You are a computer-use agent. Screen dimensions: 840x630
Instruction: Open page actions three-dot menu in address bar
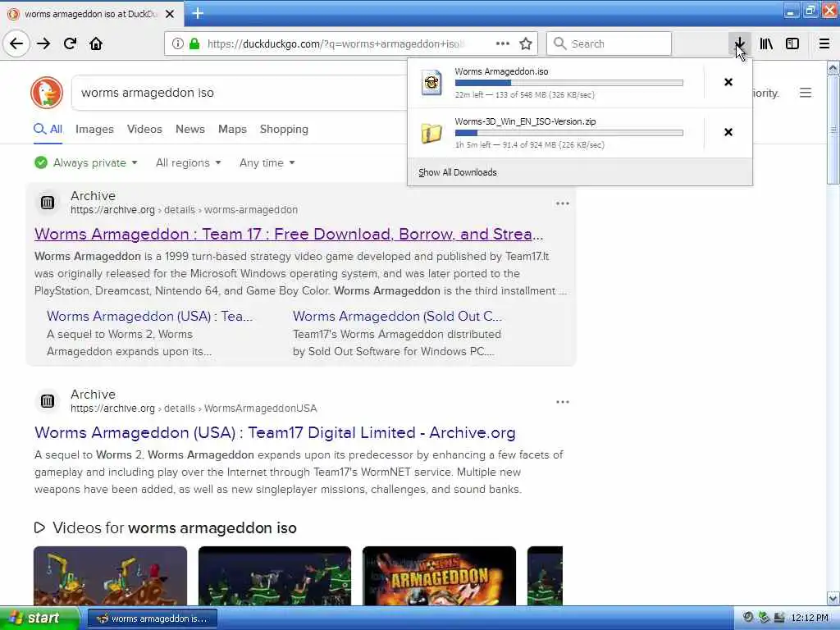tap(503, 43)
